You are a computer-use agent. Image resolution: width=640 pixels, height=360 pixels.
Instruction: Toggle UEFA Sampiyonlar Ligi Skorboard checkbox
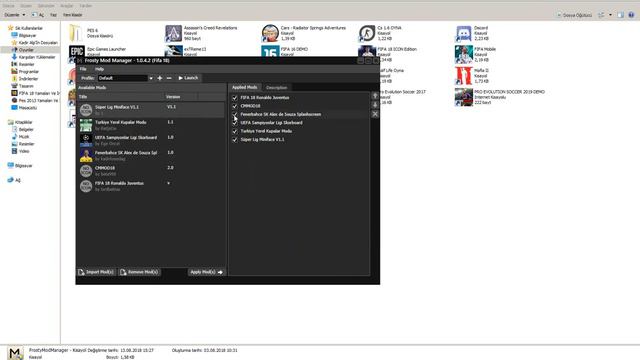pos(235,123)
